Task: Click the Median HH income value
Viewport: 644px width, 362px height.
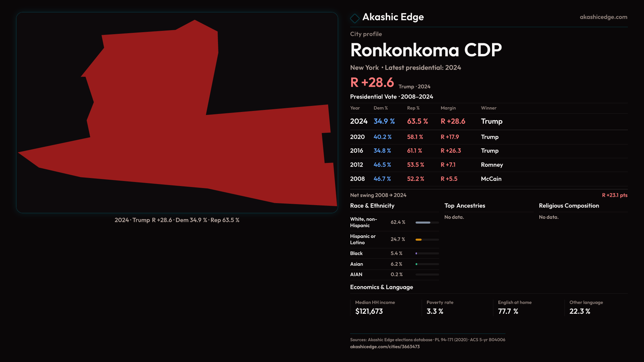Action: pyautogui.click(x=369, y=311)
